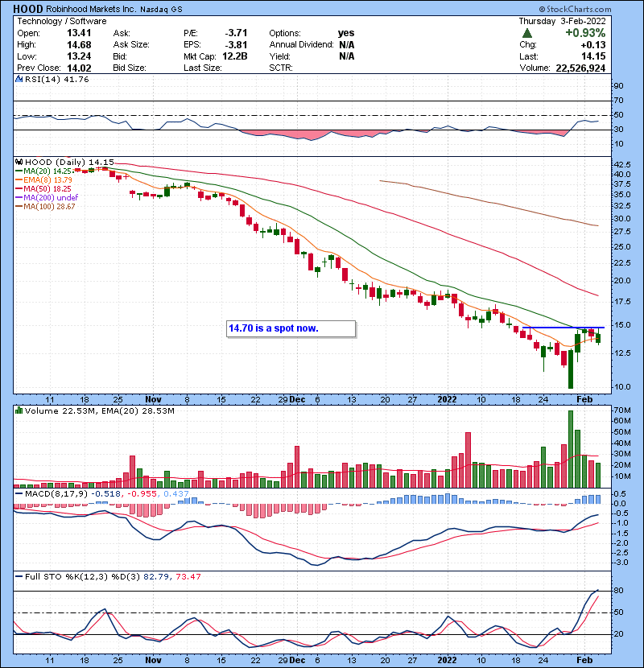Click the High price value 14.68
Viewport: 644px width, 668px height.
pyautogui.click(x=79, y=45)
